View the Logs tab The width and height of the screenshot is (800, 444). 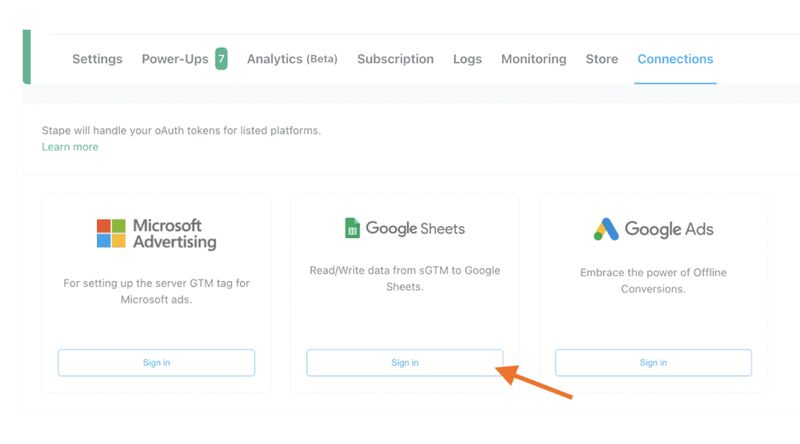coord(467,59)
